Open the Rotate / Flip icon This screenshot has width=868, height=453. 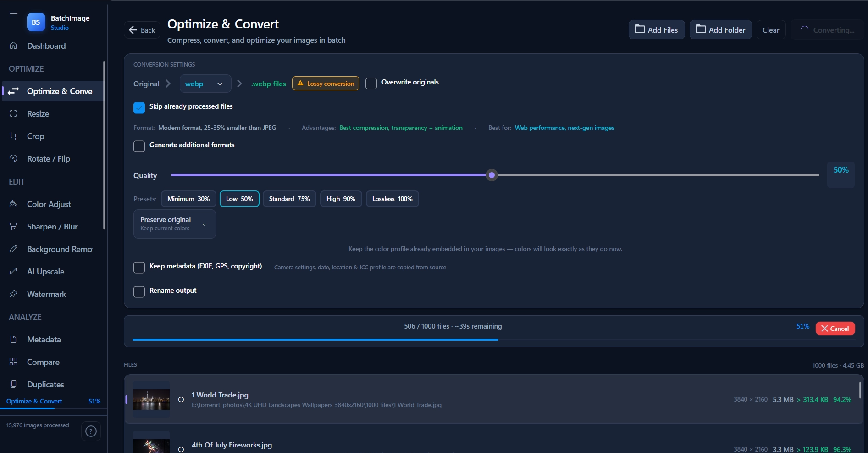coord(13,158)
